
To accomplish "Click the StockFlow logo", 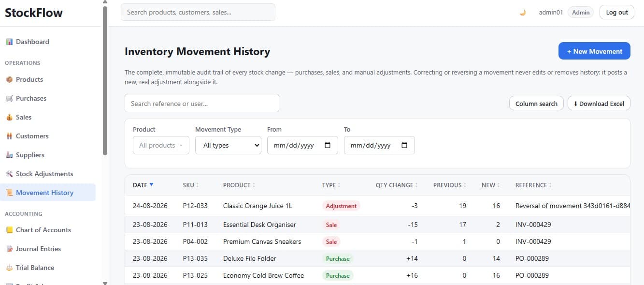I will pyautogui.click(x=34, y=13).
